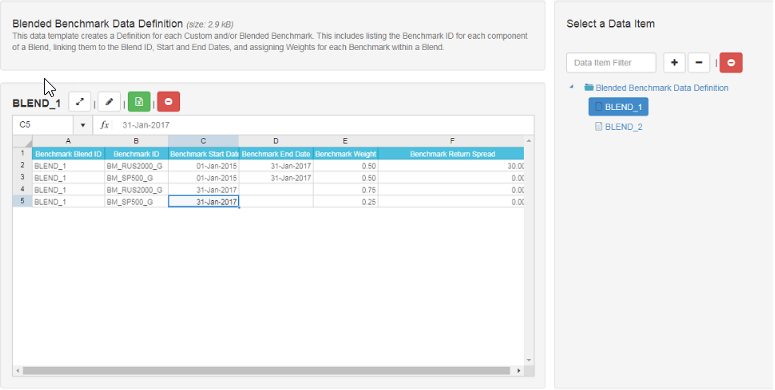Click the vertical scrollbar down arrow

[529, 360]
